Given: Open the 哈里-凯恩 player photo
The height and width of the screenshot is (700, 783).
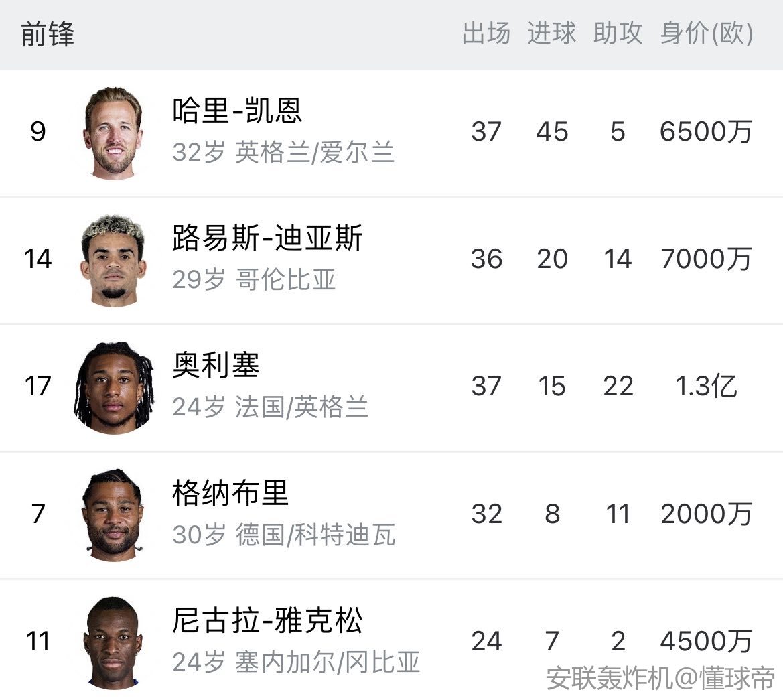Looking at the screenshot, I should tap(113, 133).
